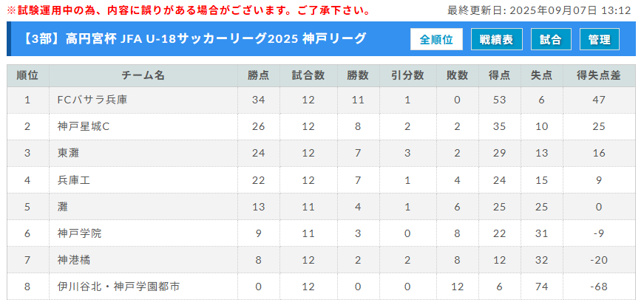Select the 神港橘 team name

point(74,260)
